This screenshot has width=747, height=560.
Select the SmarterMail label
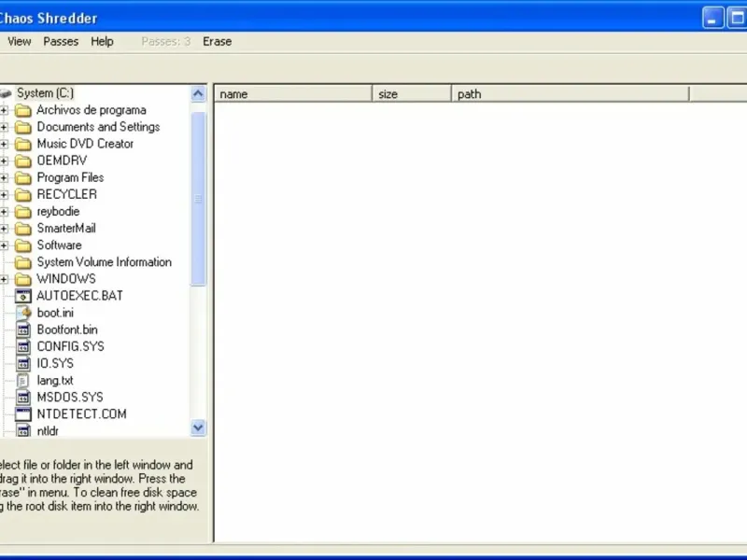click(x=66, y=228)
